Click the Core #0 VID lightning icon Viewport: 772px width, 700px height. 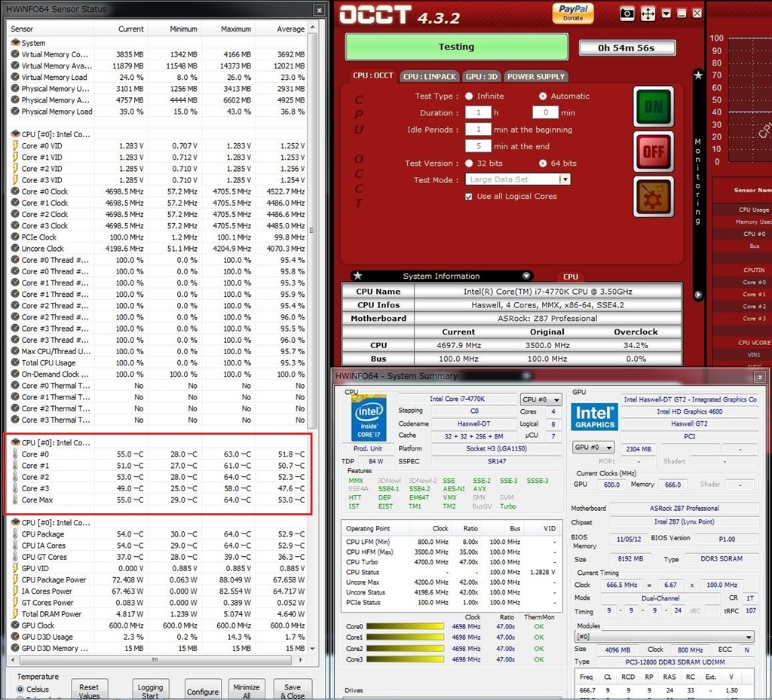click(15, 145)
